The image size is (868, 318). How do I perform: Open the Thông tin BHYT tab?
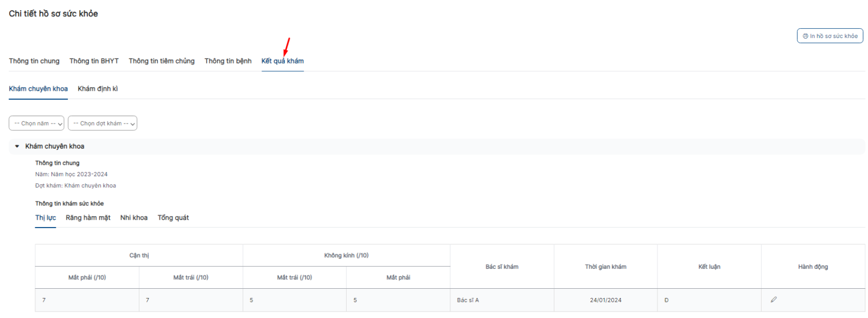(x=94, y=61)
